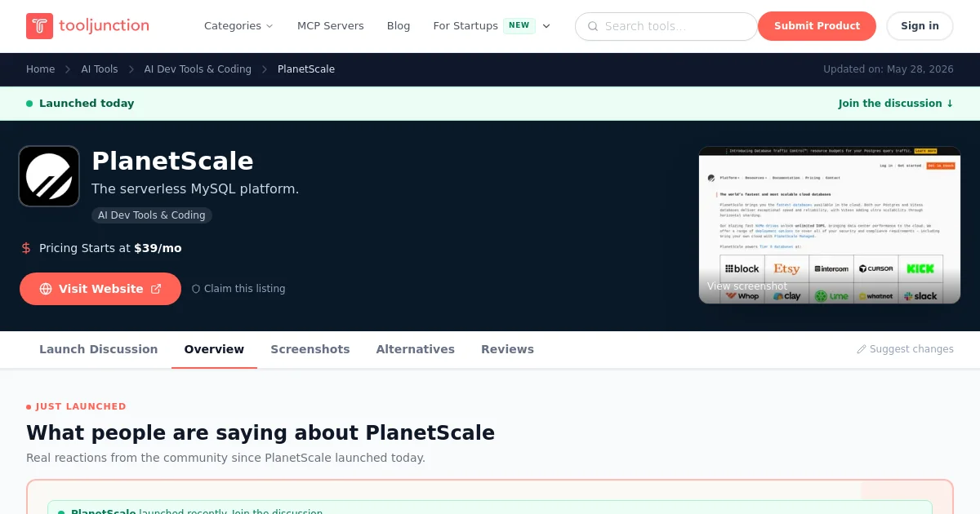This screenshot has height=514, width=980.
Task: Click the globe icon in Visit Website
Action: (x=46, y=289)
